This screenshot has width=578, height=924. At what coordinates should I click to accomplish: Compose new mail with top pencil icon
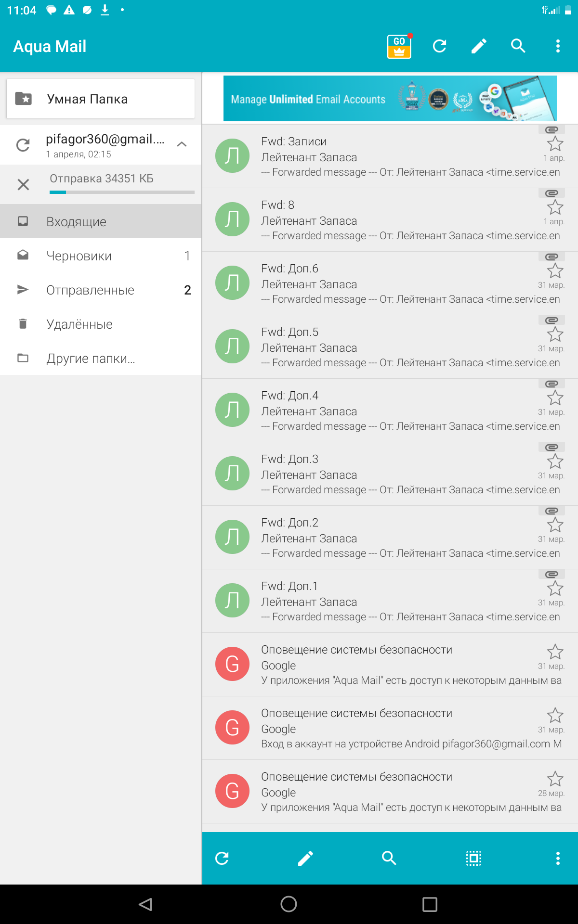tap(479, 46)
